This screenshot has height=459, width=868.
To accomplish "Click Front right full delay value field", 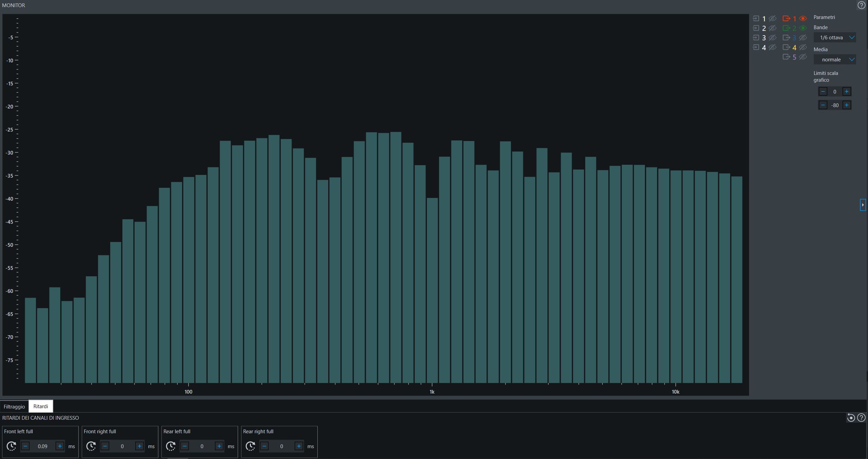I will point(122,446).
